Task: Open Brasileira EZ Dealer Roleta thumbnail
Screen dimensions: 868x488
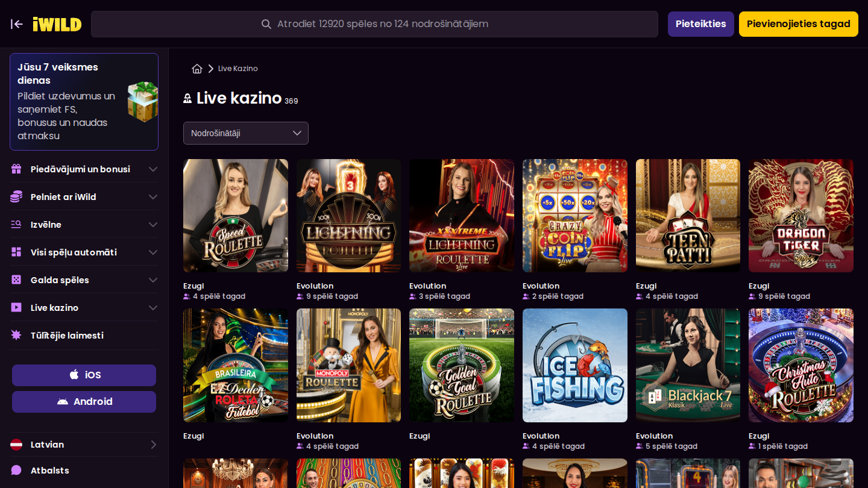Action: [236, 366]
